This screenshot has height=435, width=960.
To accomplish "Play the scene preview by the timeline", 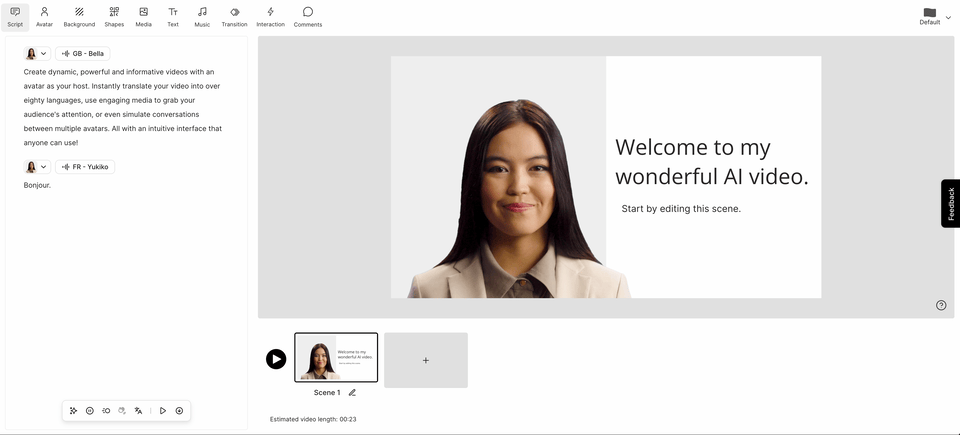I will [x=276, y=359].
